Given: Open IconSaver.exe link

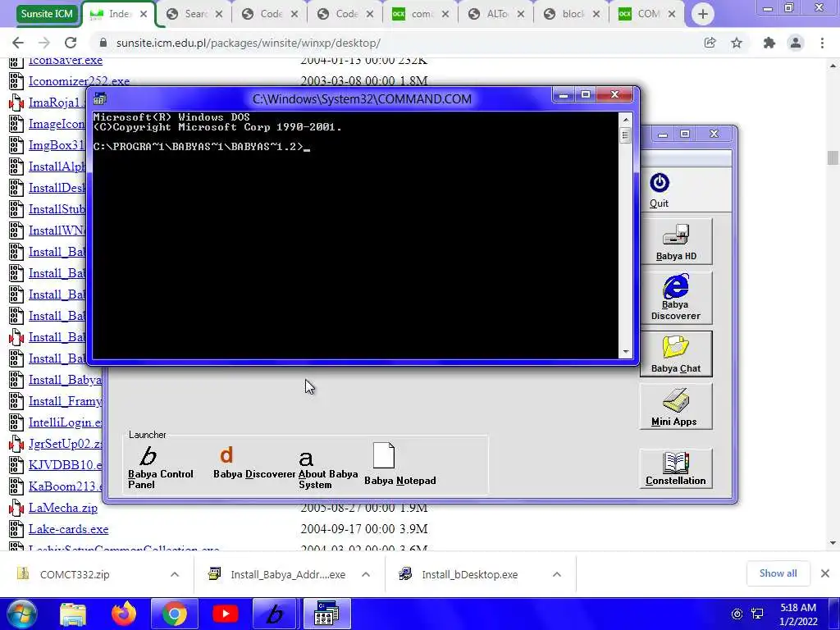Looking at the screenshot, I should 66,60.
